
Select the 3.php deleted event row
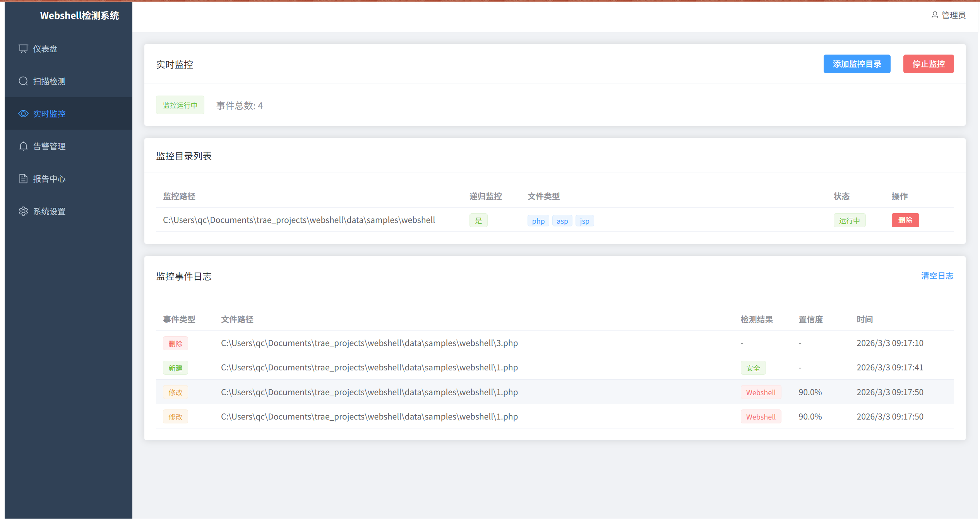click(x=369, y=343)
